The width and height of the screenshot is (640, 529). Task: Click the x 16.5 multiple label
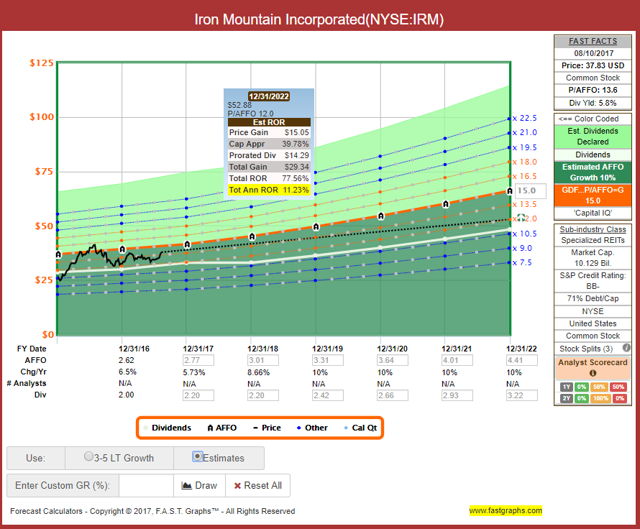point(524,176)
